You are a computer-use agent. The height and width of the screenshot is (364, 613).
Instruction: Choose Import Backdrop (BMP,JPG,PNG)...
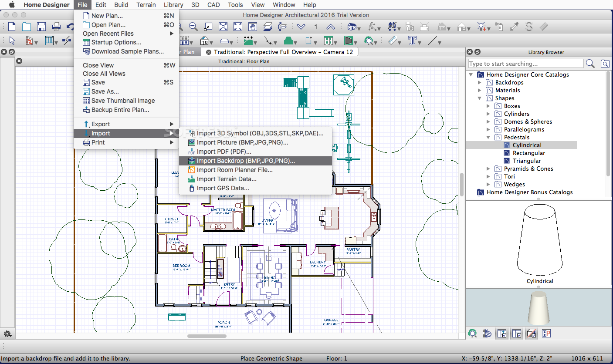(x=255, y=161)
